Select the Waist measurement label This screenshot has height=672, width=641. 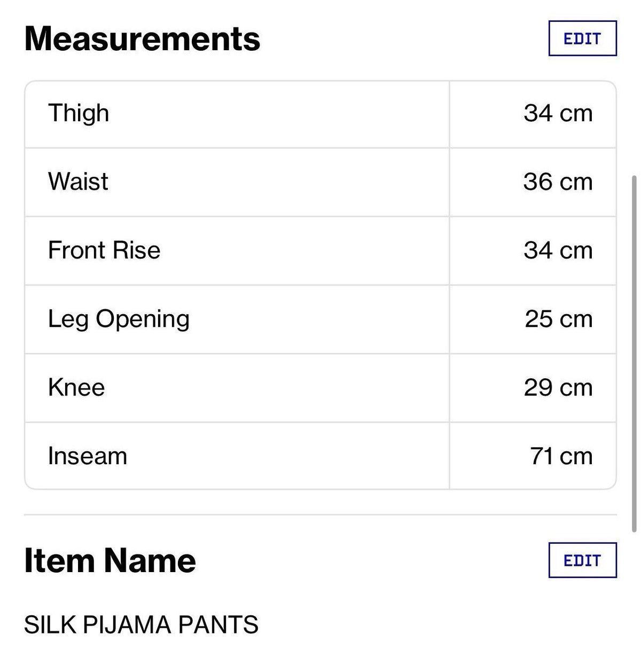pos(78,182)
